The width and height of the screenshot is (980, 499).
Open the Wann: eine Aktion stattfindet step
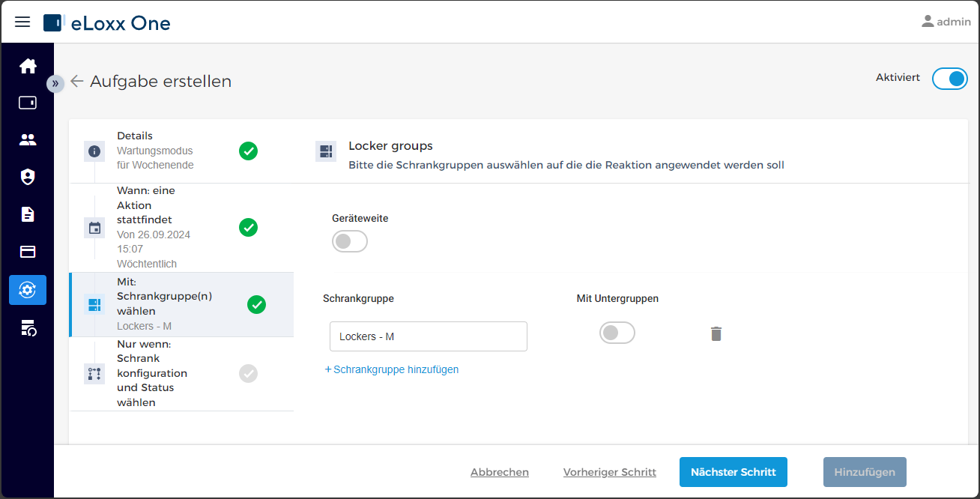[181, 228]
